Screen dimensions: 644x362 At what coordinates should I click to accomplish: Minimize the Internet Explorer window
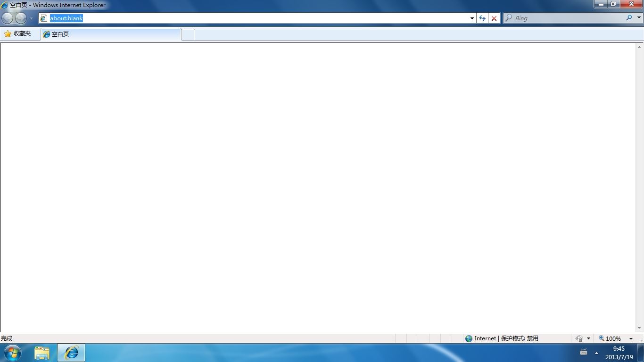601,4
